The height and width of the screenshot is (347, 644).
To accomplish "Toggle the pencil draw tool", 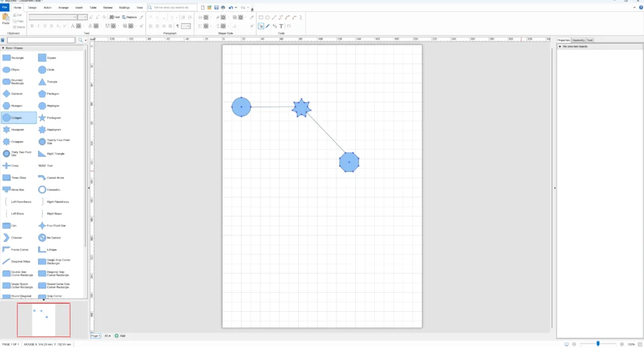I will (x=268, y=26).
